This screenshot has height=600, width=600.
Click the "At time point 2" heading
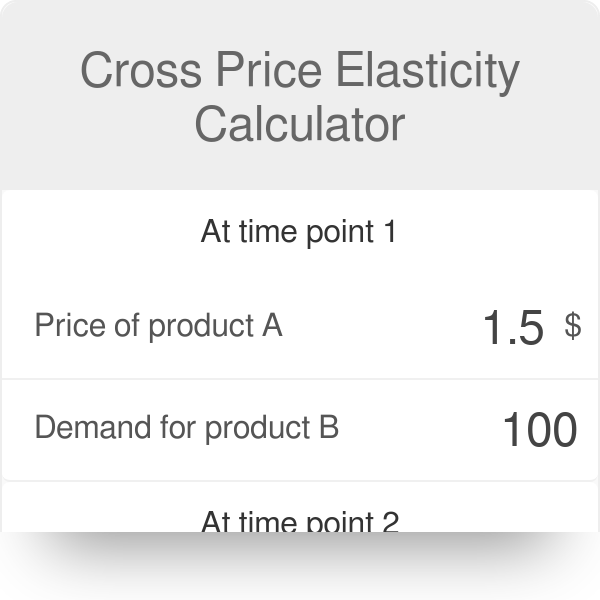tap(299, 521)
